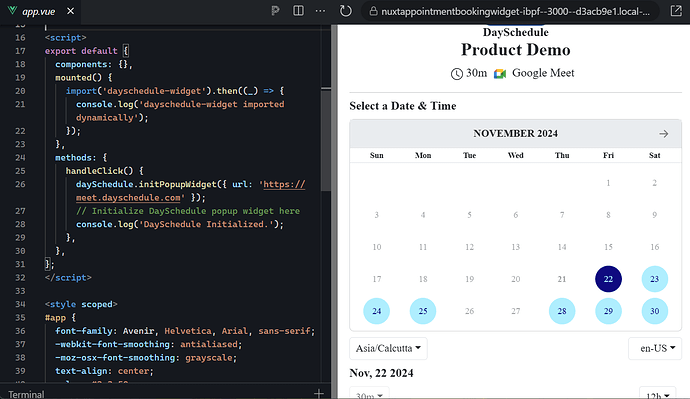Click 'handleClick()' in the code
Image resolution: width=690 pixels, height=399 pixels.
click(99, 171)
